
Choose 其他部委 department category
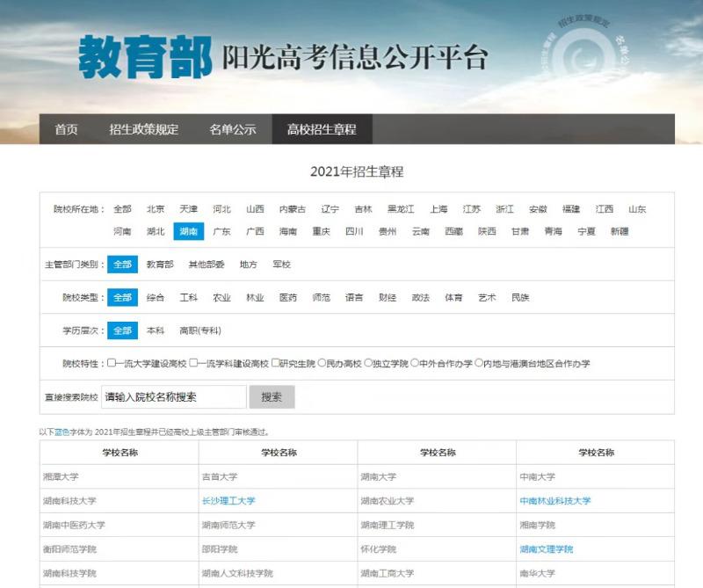[207, 265]
